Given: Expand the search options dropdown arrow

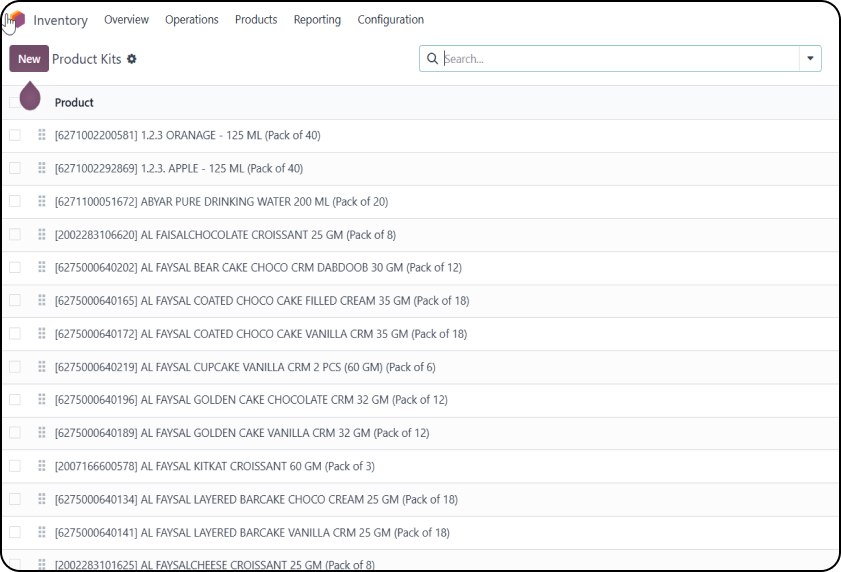Looking at the screenshot, I should (x=810, y=59).
